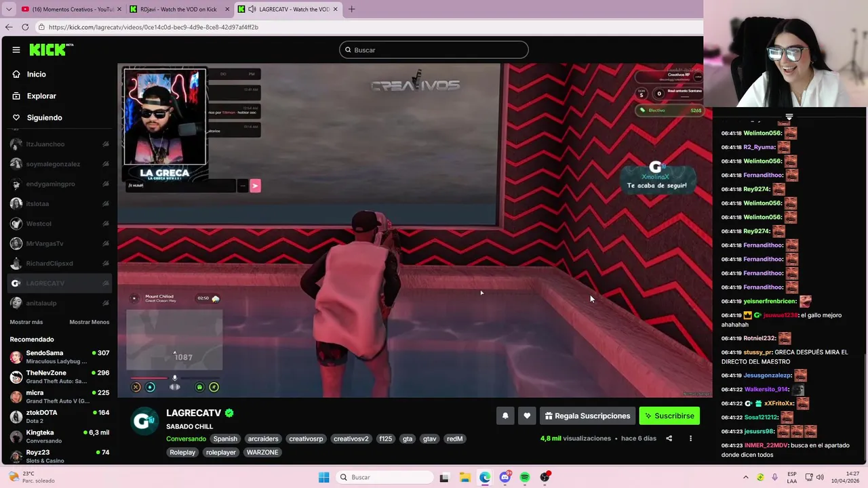Go to Inicio in the sidebar
868x488 pixels.
37,75
